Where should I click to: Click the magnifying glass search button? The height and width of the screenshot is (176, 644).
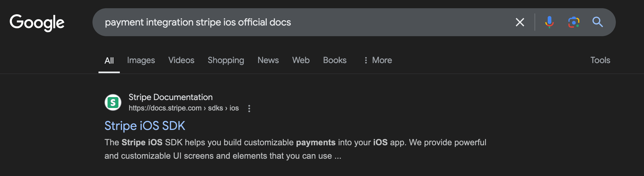[x=597, y=22]
